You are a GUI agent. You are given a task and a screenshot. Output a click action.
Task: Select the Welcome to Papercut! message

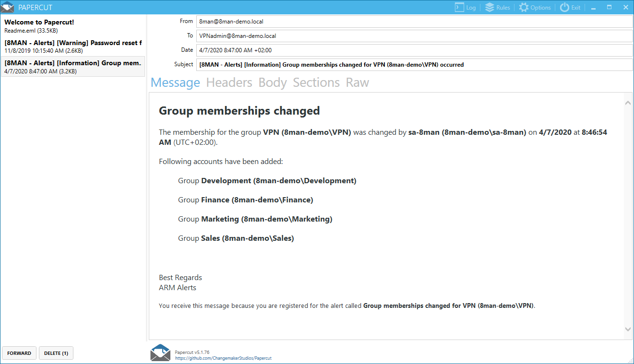73,26
